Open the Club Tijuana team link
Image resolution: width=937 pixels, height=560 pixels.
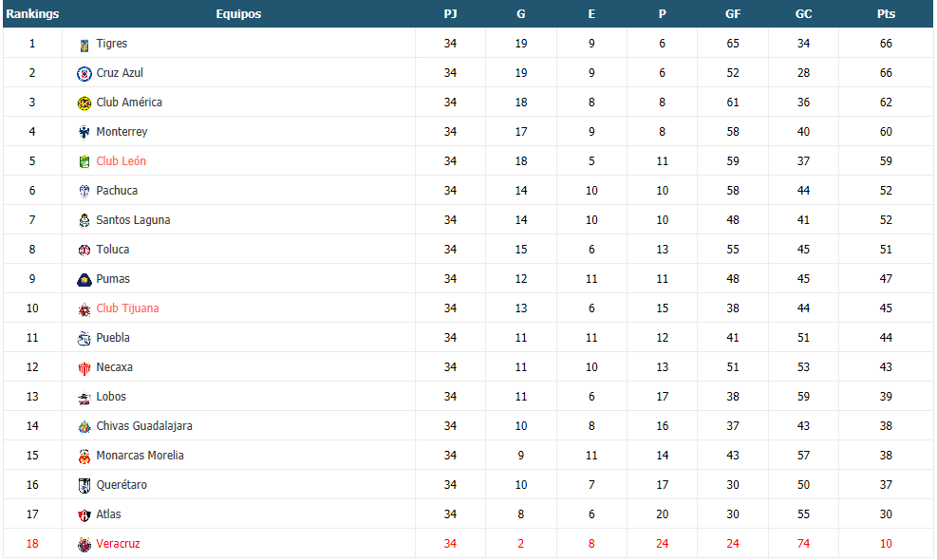coord(127,308)
